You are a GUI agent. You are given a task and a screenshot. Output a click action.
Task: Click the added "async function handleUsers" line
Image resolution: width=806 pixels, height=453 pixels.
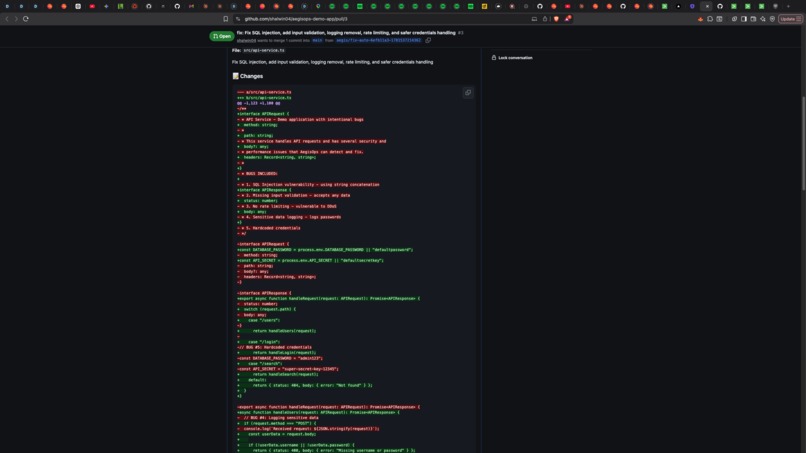(x=318, y=412)
